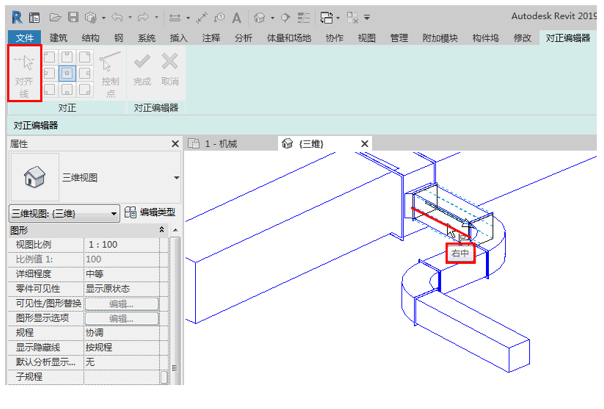This screenshot has width=604, height=409.
Task: Set justification to bottom-right in grid
Action: coord(84,89)
